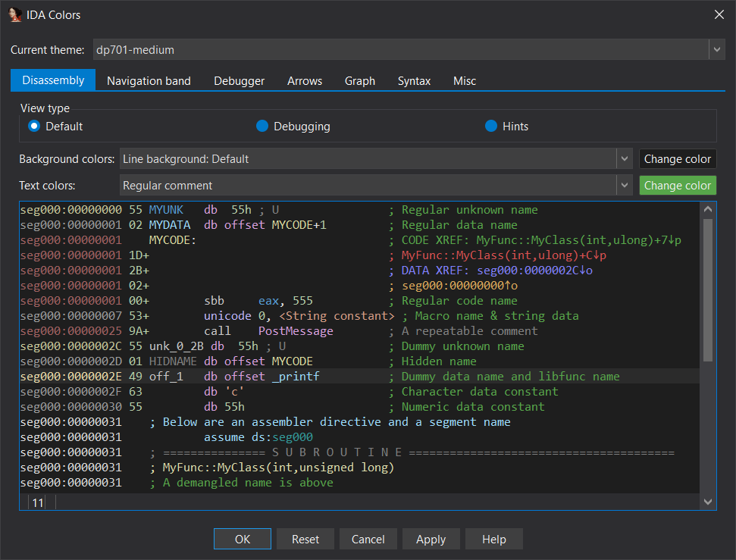This screenshot has width=736, height=560.
Task: Open the Graph tab
Action: pos(359,80)
